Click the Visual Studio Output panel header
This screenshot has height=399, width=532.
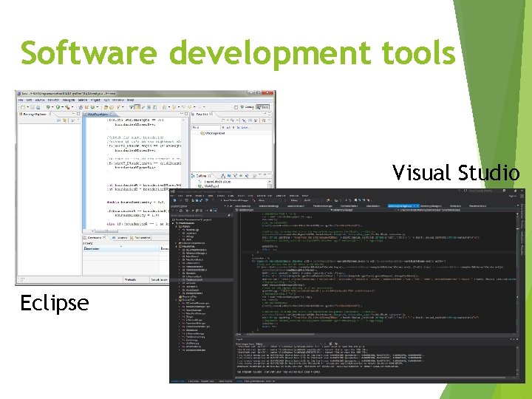pyautogui.click(x=377, y=338)
